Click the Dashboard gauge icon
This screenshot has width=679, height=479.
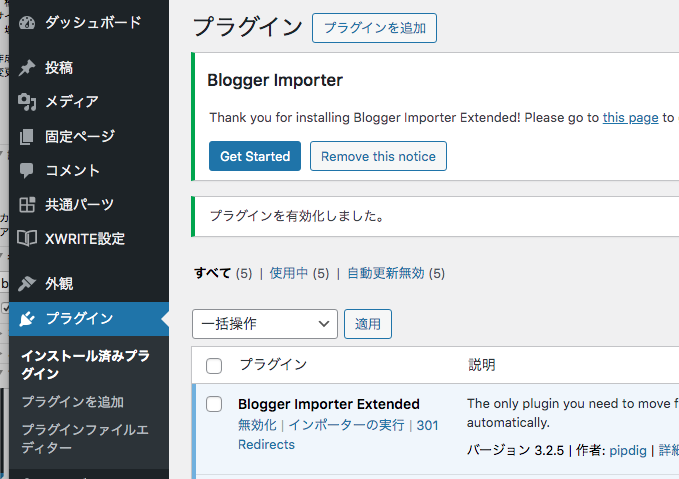27,23
